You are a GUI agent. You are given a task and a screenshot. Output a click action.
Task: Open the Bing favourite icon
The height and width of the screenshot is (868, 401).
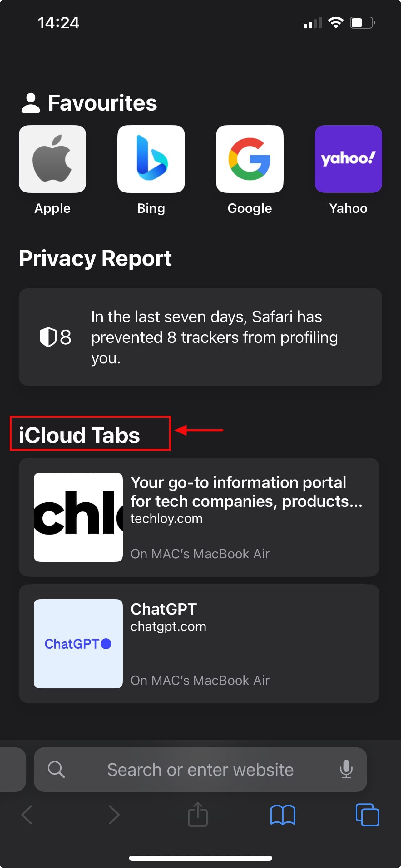pos(151,159)
